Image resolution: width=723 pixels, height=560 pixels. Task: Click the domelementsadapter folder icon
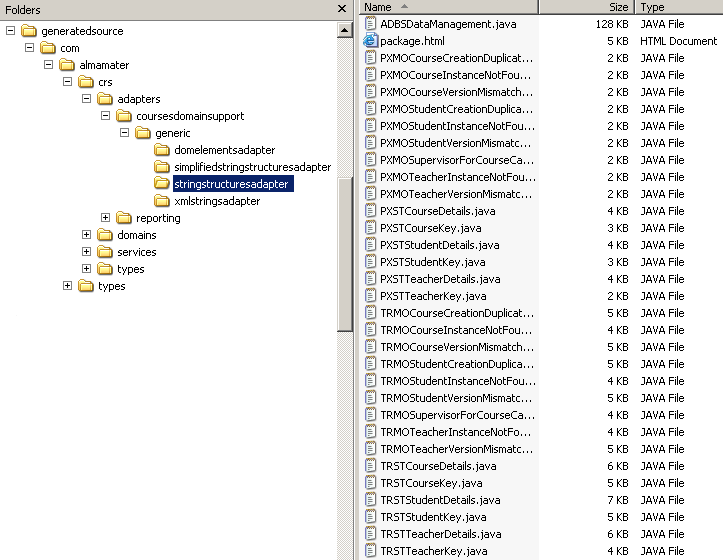pos(161,150)
